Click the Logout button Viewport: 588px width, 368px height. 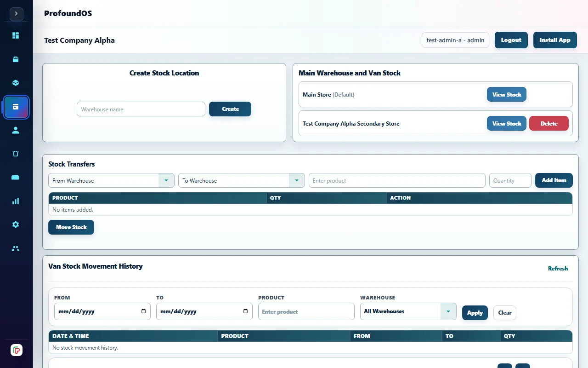tap(511, 40)
